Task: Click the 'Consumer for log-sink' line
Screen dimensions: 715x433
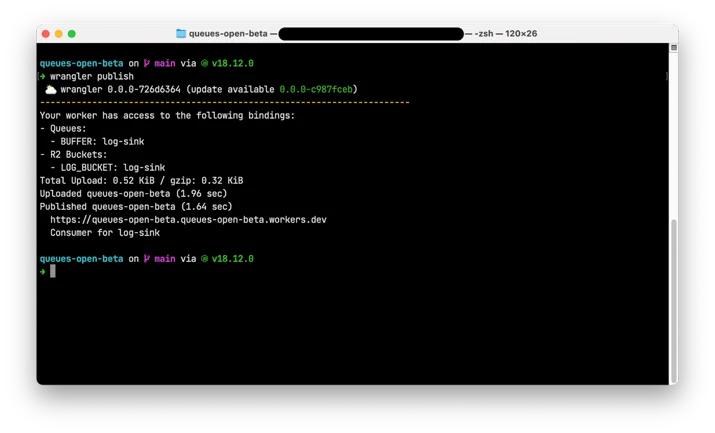Action: 105,233
